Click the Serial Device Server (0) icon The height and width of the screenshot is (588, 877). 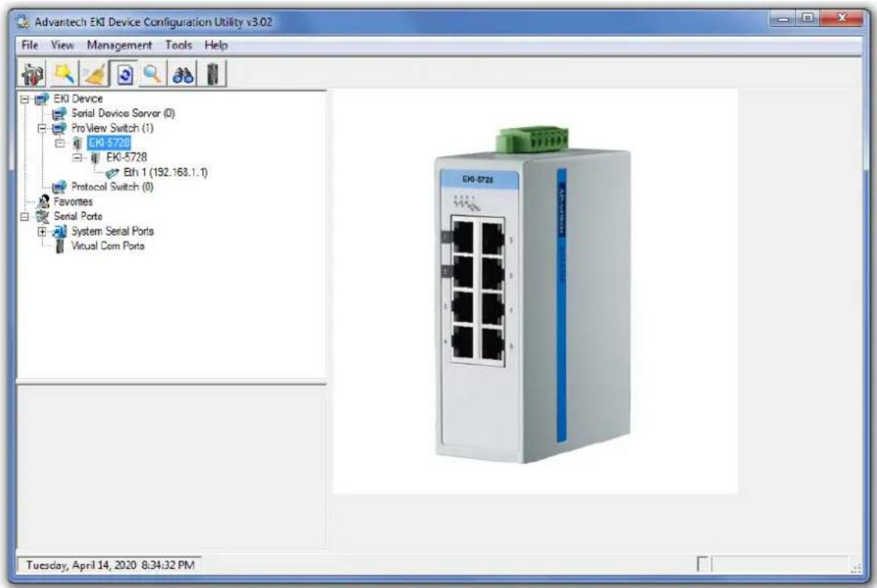(x=59, y=113)
